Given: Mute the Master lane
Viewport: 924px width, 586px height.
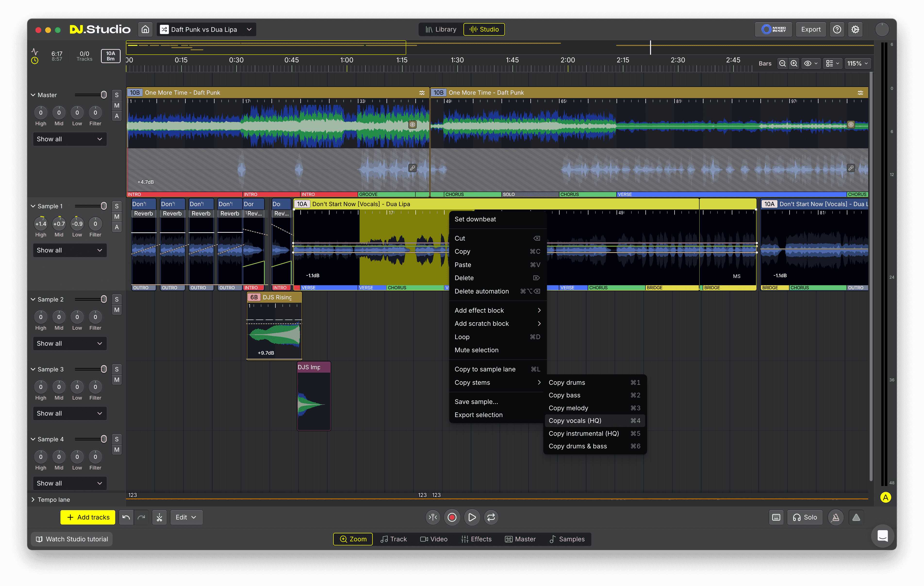Looking at the screenshot, I should 117,105.
